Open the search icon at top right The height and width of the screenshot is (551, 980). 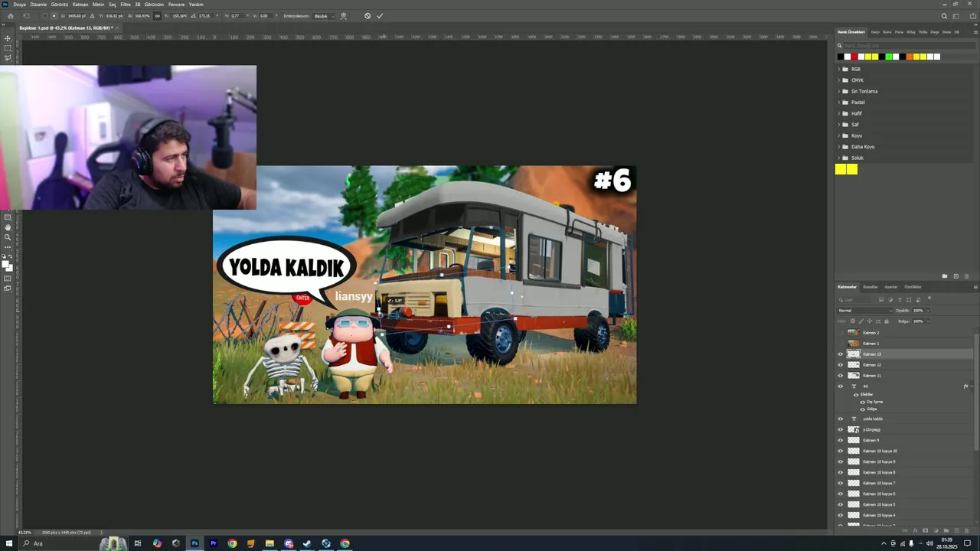[x=944, y=15]
